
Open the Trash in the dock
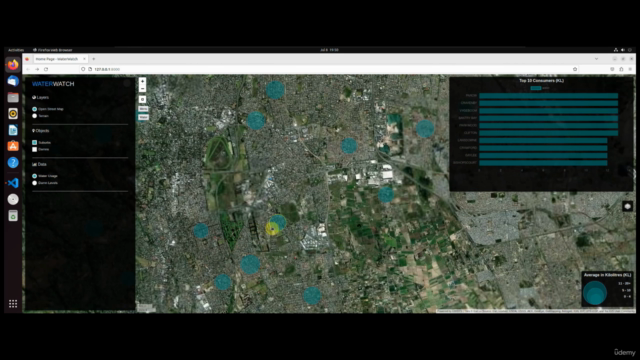tap(13, 216)
